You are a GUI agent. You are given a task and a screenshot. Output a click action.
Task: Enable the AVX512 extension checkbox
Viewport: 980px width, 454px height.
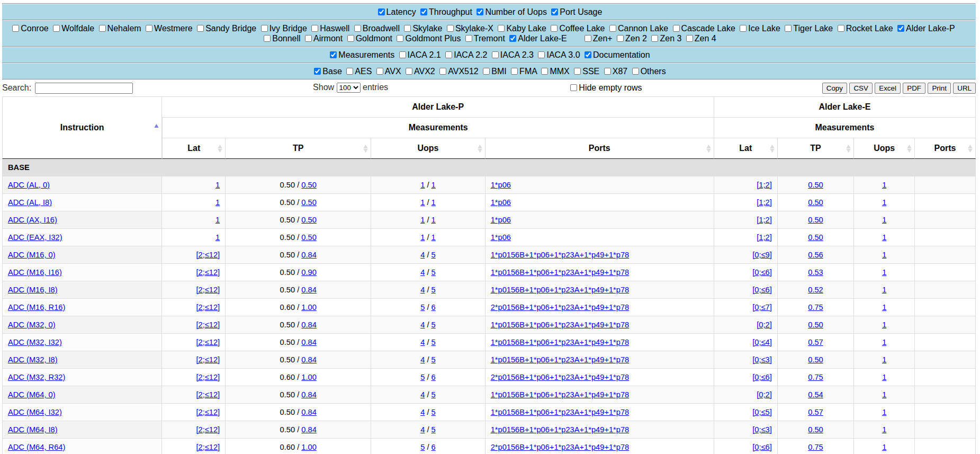pos(443,72)
